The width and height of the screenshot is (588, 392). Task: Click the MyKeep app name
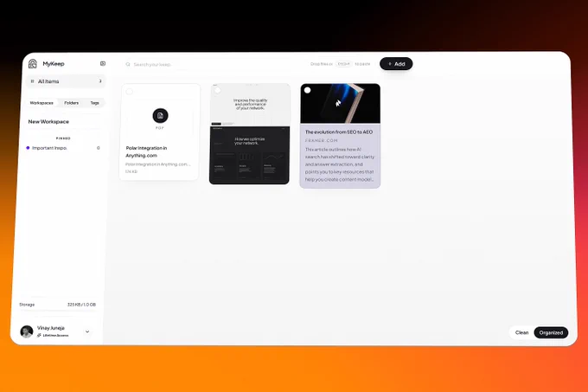point(54,64)
